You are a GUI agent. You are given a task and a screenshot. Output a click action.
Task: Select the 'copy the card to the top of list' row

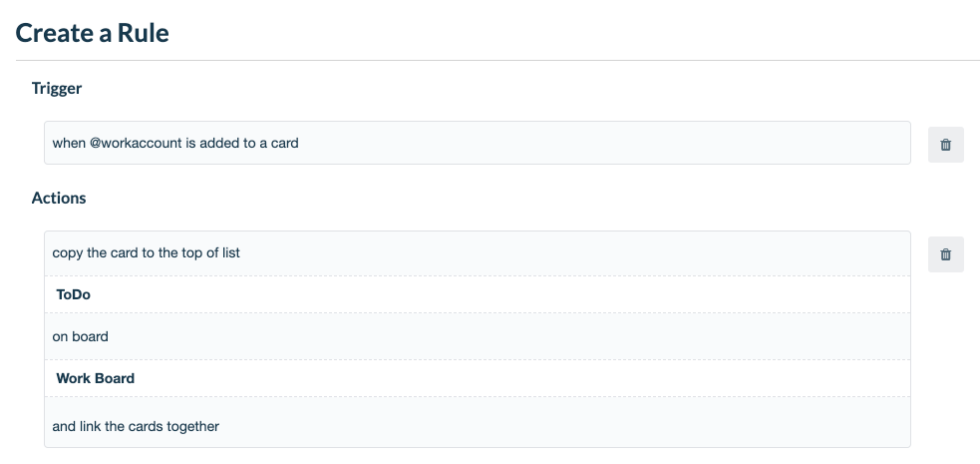478,253
